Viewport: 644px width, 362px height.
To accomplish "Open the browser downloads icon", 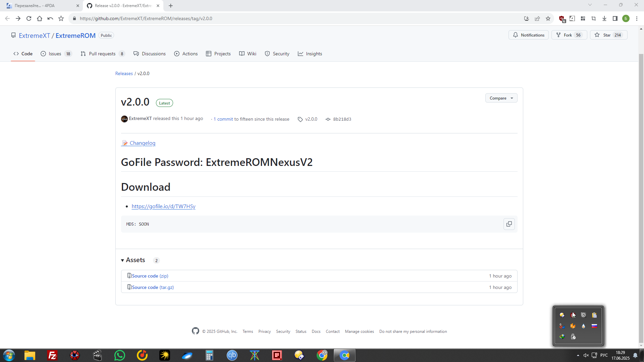I will tap(604, 18).
